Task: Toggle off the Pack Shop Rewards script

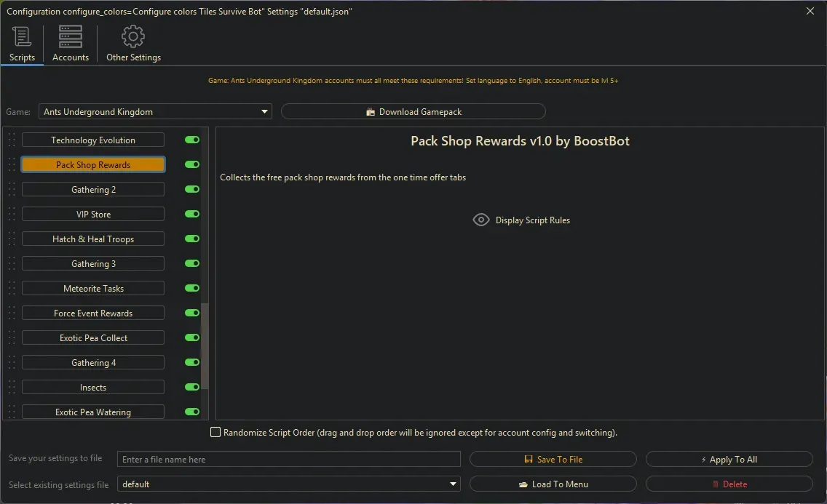Action: (x=191, y=164)
